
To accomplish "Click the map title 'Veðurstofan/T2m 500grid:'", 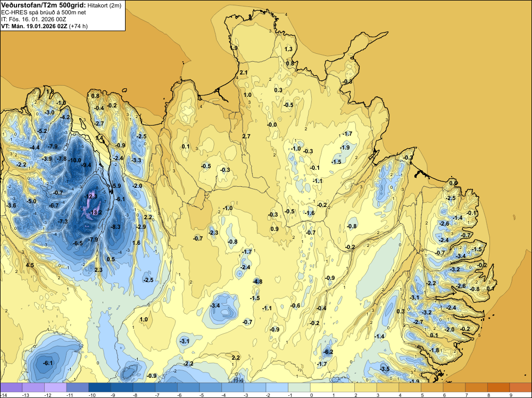I will point(44,5).
